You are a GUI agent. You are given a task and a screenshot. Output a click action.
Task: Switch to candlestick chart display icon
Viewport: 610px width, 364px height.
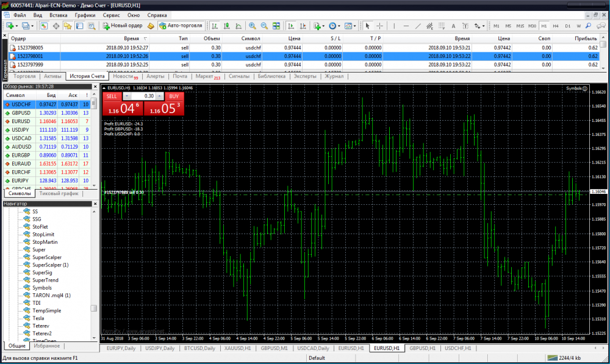[226, 26]
